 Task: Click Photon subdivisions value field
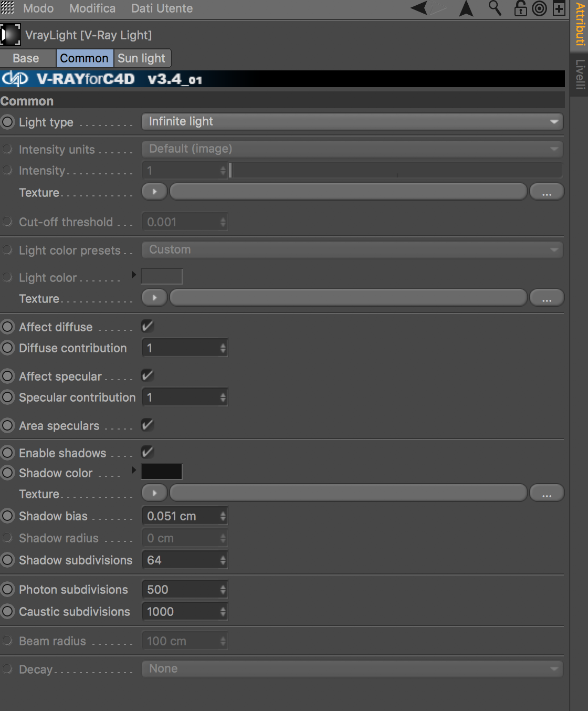pyautogui.click(x=180, y=590)
